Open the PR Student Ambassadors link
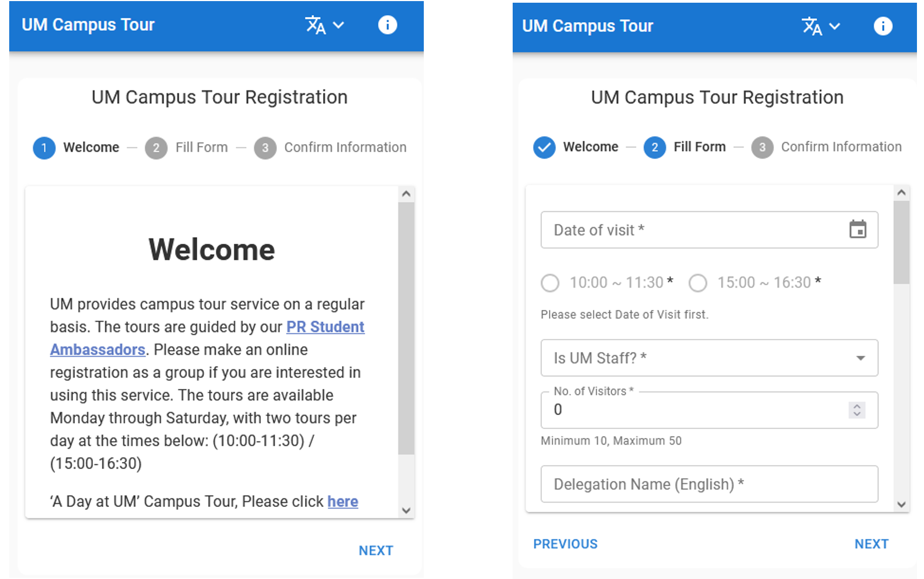This screenshot has width=924, height=579. point(325,327)
